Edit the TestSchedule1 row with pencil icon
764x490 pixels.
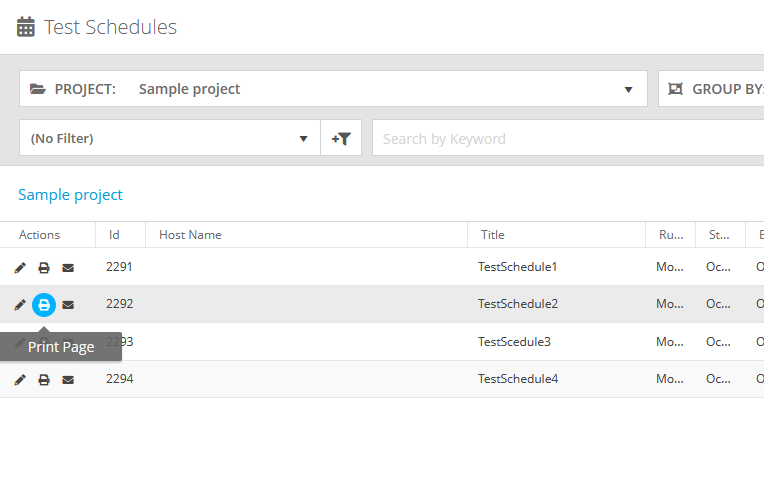(20, 268)
